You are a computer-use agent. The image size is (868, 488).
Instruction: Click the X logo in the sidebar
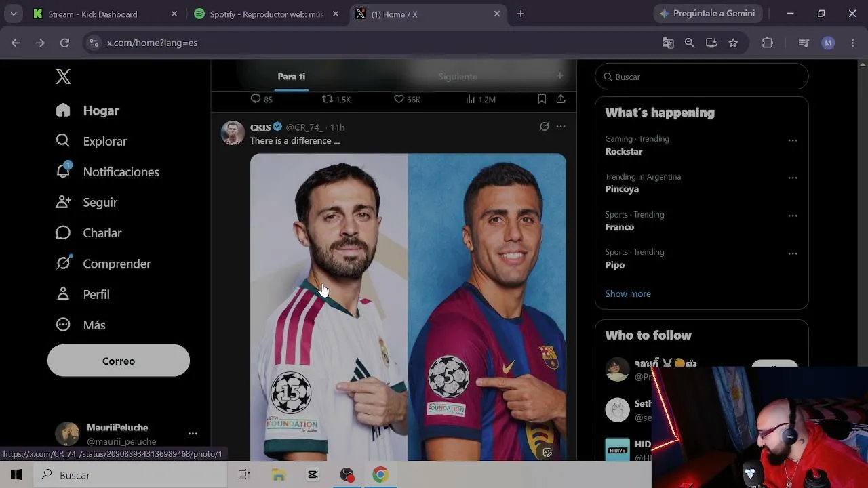63,77
